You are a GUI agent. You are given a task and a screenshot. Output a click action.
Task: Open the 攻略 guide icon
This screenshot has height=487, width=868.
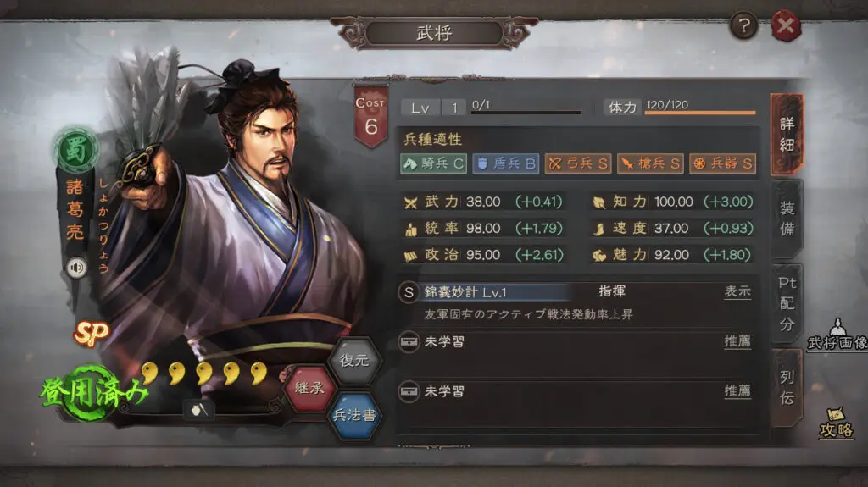click(836, 423)
